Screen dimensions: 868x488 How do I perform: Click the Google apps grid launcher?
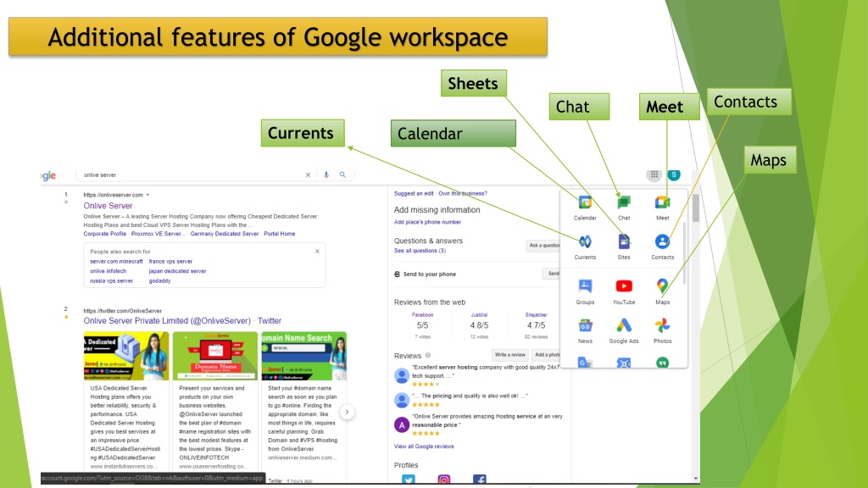point(654,175)
